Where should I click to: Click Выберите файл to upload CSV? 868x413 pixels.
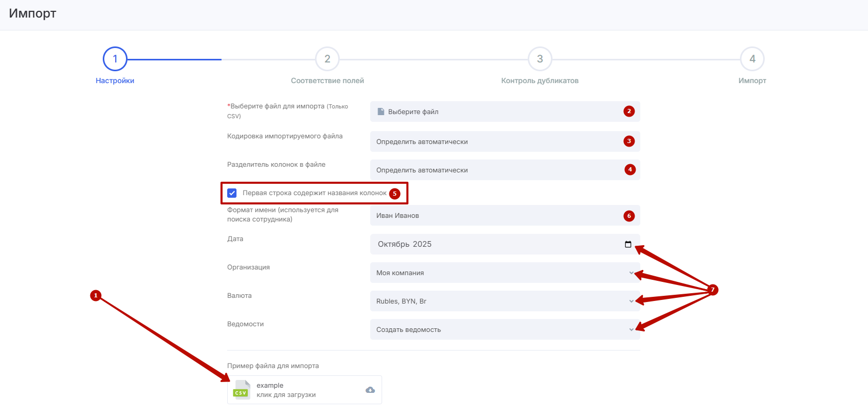coord(413,112)
